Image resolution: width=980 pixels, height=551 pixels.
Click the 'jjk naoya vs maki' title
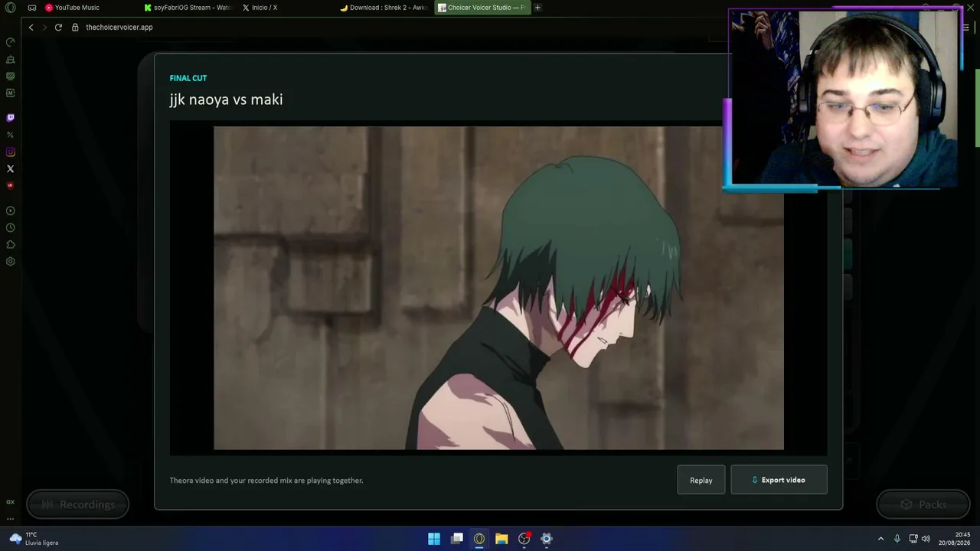tap(226, 99)
